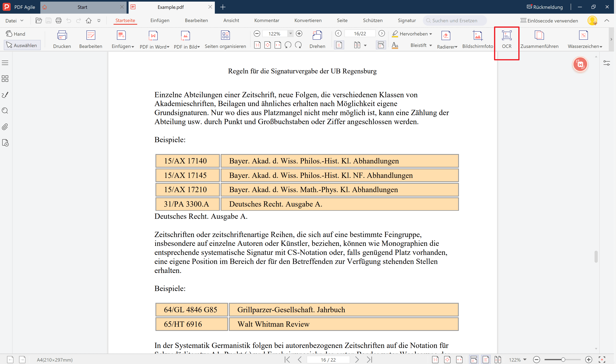616x364 pixels.
Task: Expand the Datei menu dropdown
Action: [x=14, y=21]
